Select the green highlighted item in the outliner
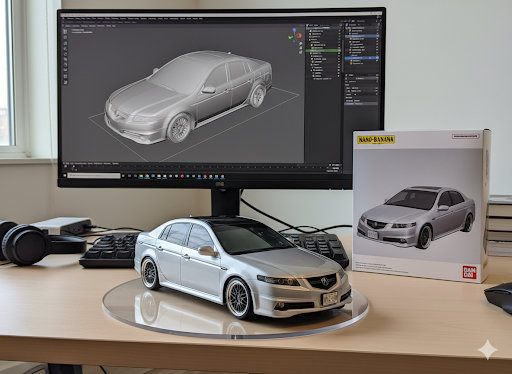Image resolution: width=512 pixels, height=374 pixels. coord(323,50)
